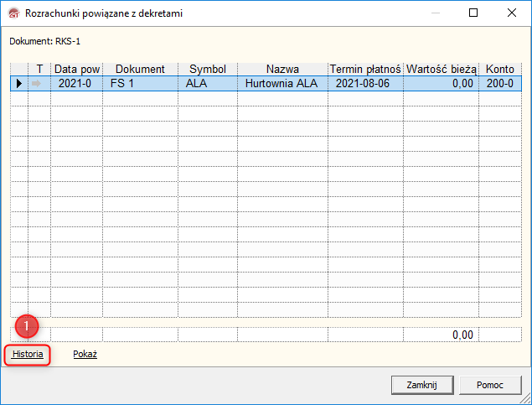Select the 200-0 account cell
This screenshot has height=405, width=532.
[x=500, y=83]
